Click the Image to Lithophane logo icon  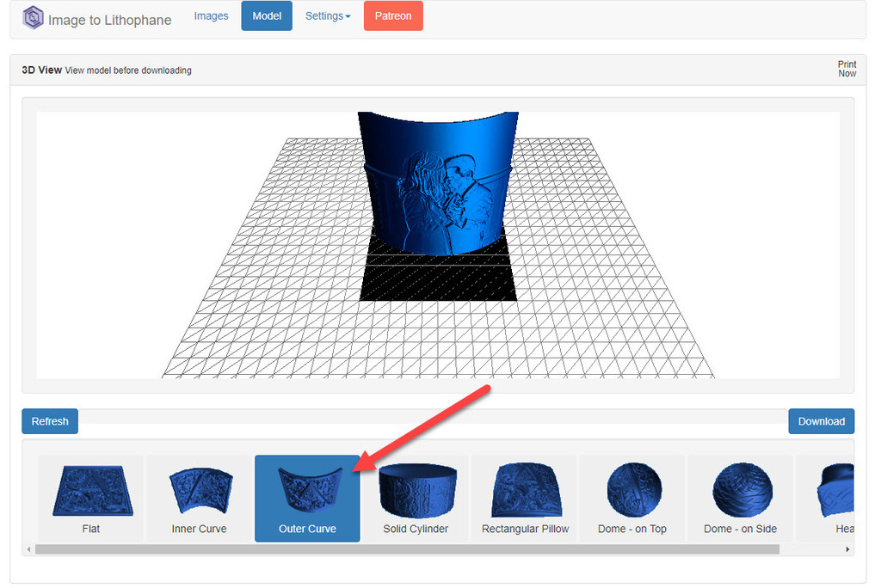point(33,18)
